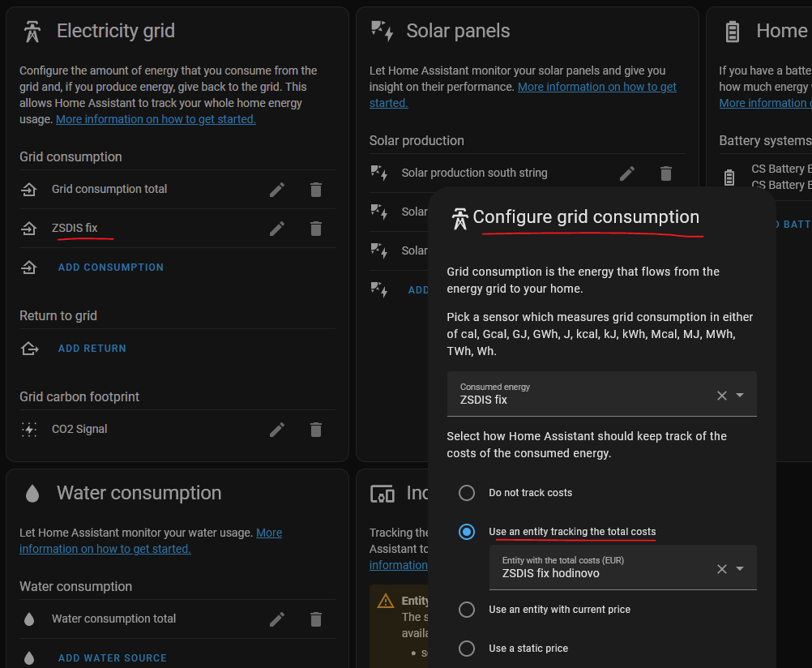This screenshot has height=668, width=812.
Task: Click the CO2 Signal carbon icon
Action: (29, 429)
